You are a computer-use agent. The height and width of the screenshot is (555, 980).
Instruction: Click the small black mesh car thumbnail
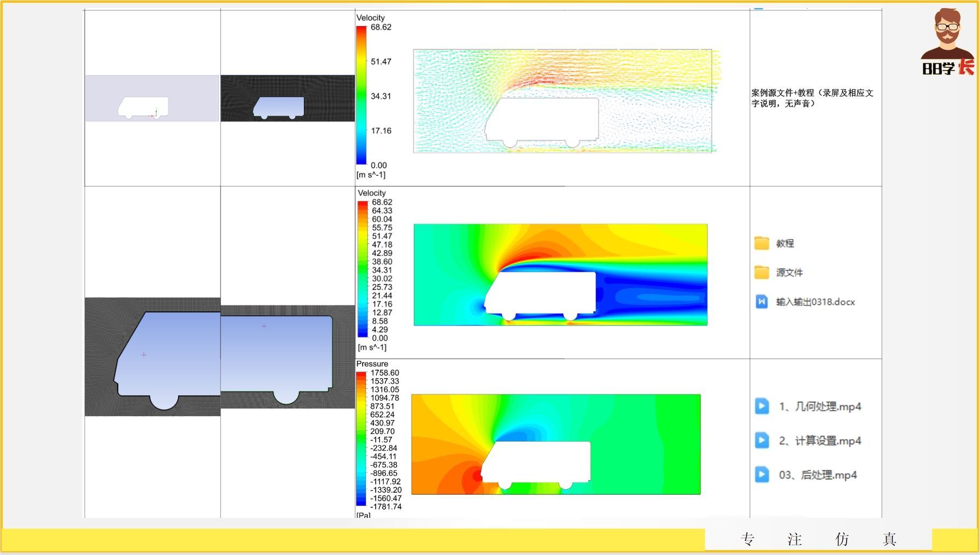287,98
